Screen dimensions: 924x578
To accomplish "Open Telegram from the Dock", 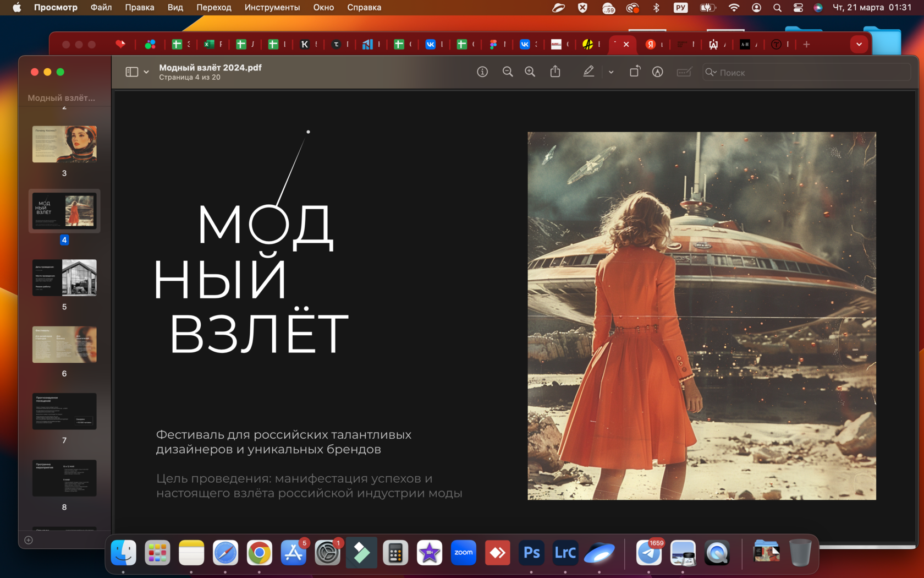I will (649, 553).
